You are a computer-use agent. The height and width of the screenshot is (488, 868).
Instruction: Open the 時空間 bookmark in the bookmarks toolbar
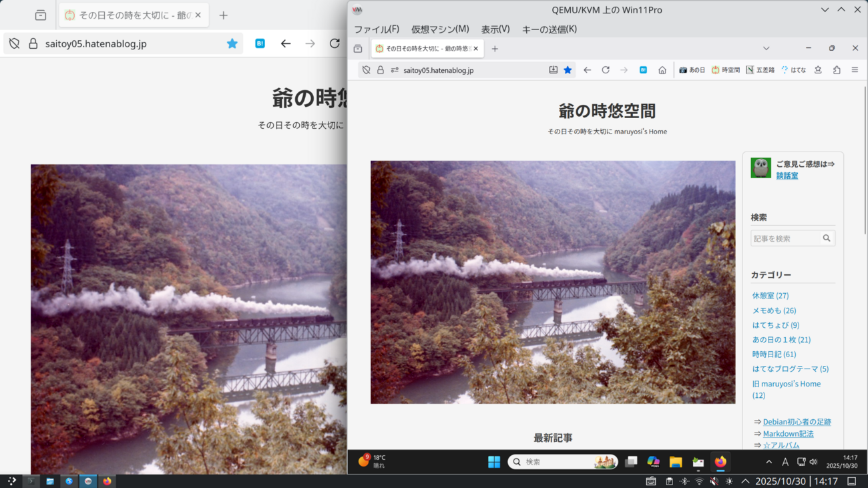(x=725, y=70)
